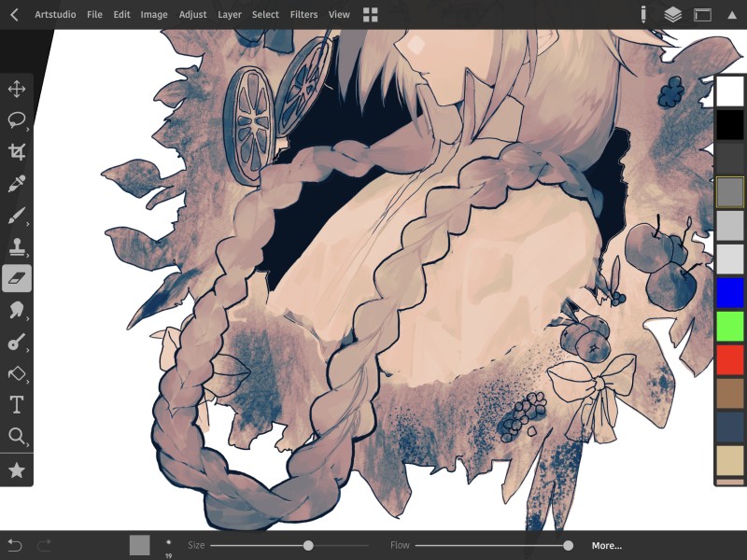
Task: Open the current gray color box
Action: [x=139, y=545]
